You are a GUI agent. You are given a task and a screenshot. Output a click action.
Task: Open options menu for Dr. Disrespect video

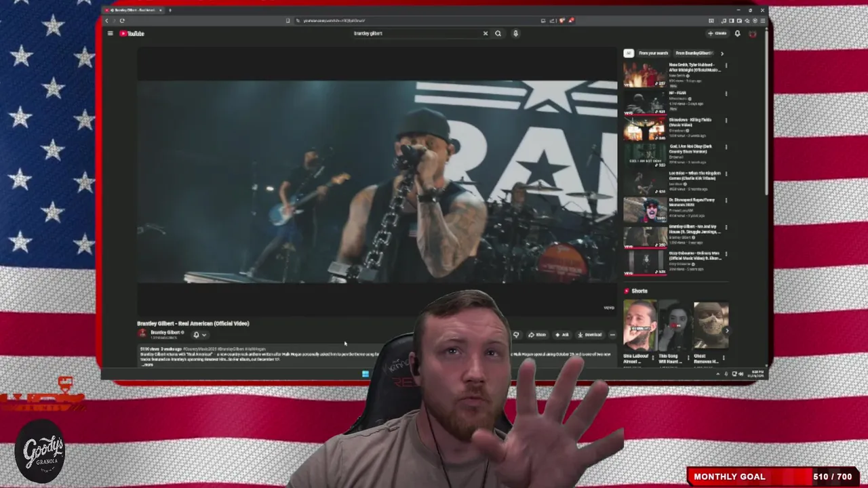[x=726, y=201]
